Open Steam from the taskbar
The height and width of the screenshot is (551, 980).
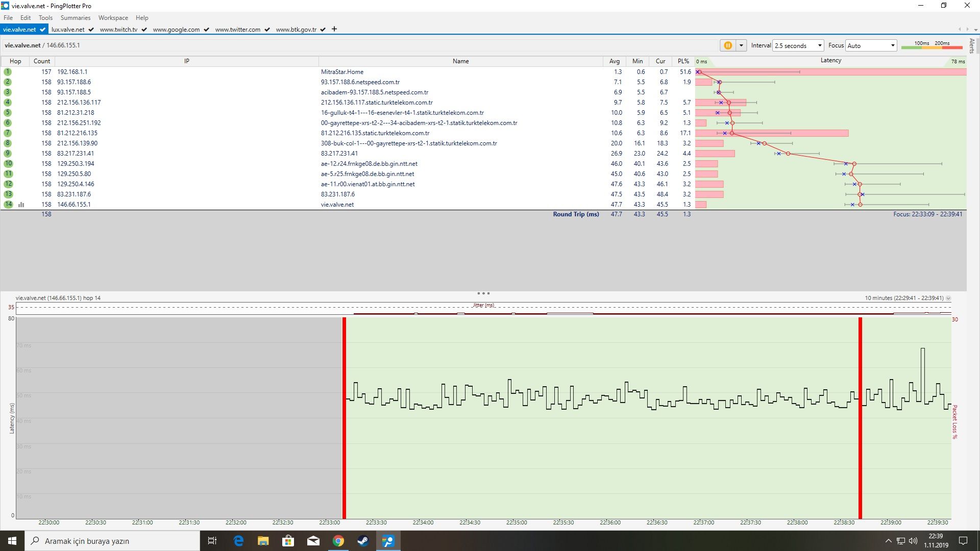363,541
